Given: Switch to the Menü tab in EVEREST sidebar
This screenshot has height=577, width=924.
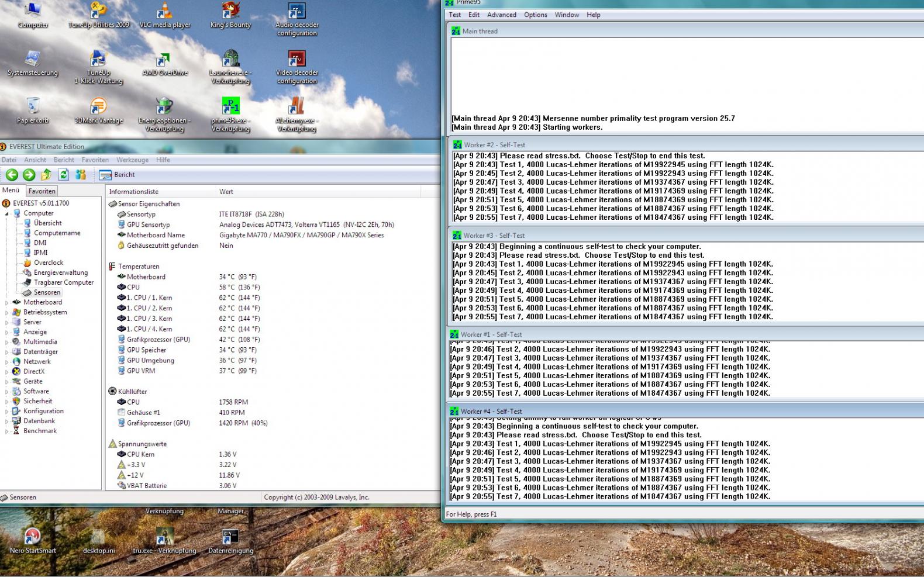Looking at the screenshot, I should [11, 190].
